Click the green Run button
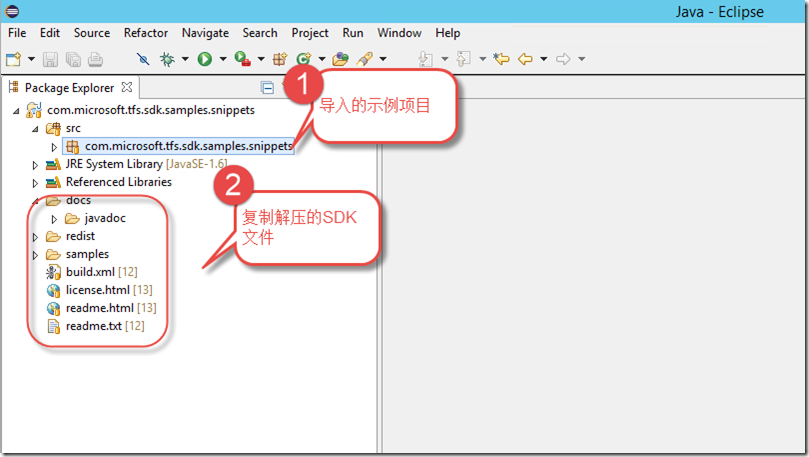The image size is (809, 457). (x=205, y=59)
